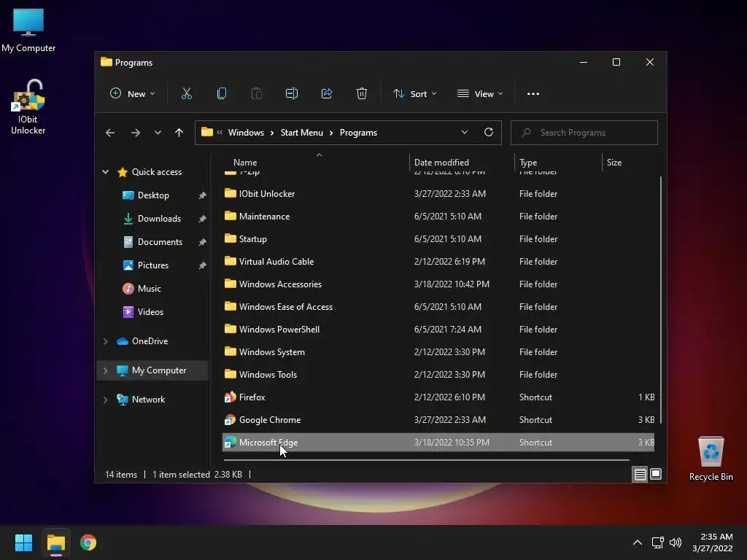Open Downloads in the sidebar

pos(159,219)
